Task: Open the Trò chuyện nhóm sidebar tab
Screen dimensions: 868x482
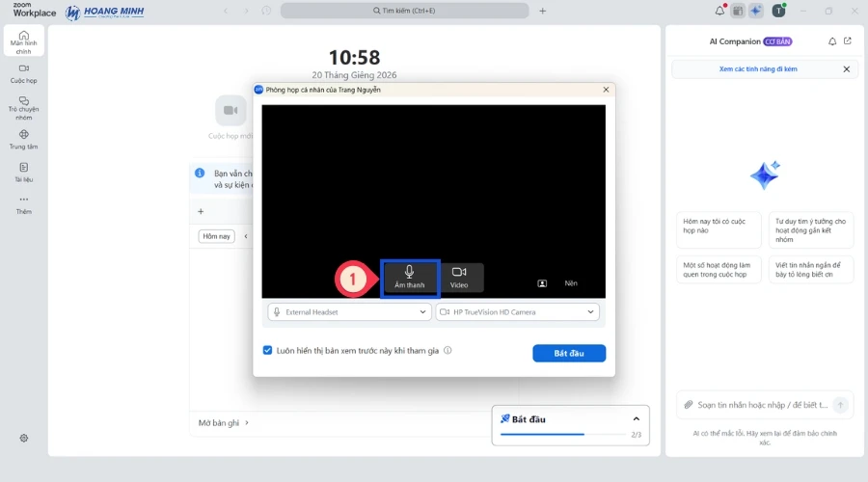Action: click(x=24, y=107)
